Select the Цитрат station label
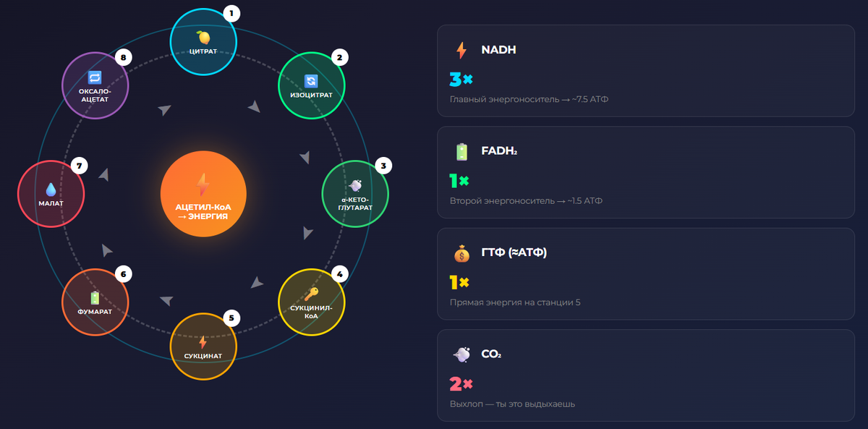This screenshot has height=429, width=868. 203,51
